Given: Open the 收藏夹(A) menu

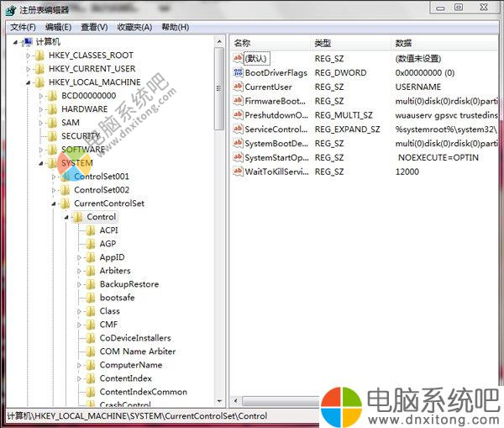Looking at the screenshot, I should point(134,27).
